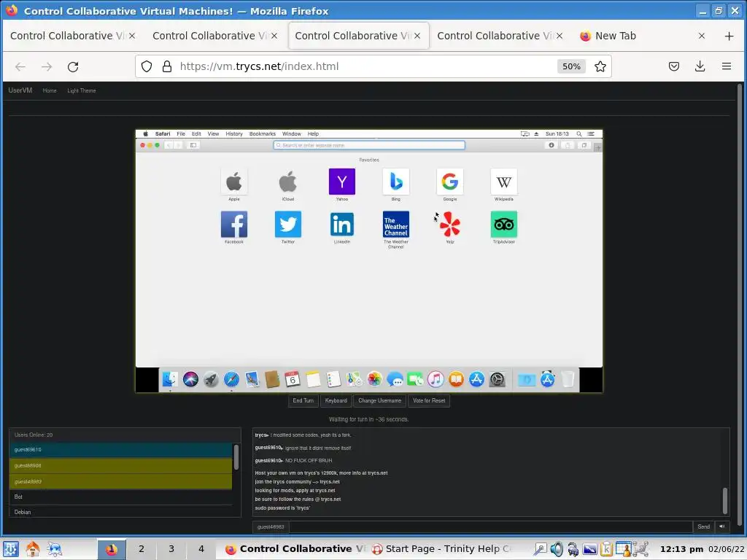Click the macOS Spotlight search icon

click(579, 134)
